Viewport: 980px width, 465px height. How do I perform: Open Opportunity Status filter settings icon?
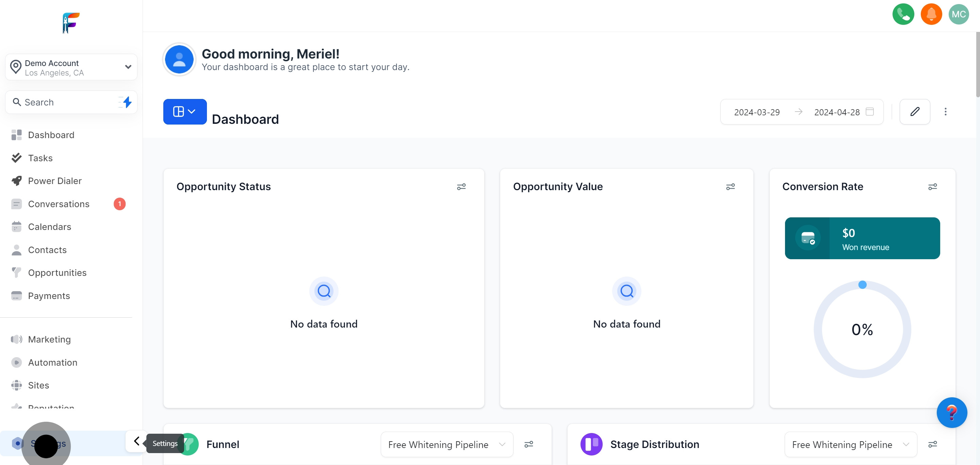[461, 187]
